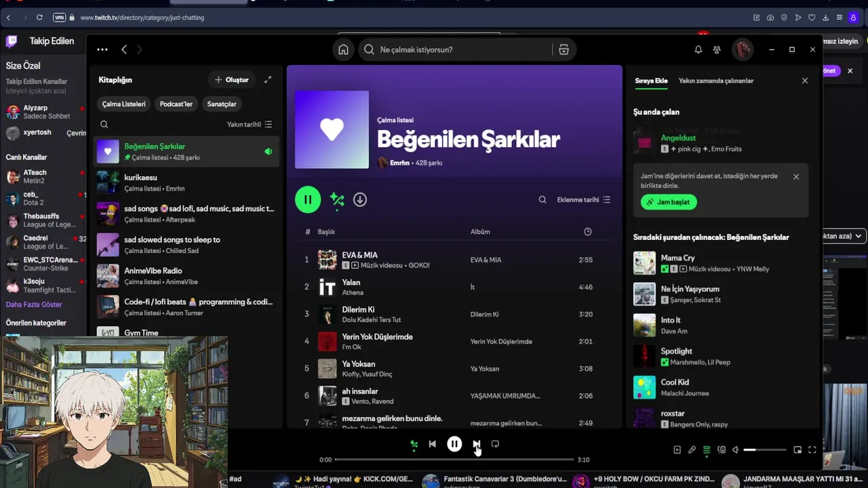This screenshot has width=868, height=488.
Task: Search within Kitaplığın library
Action: pos(104,124)
